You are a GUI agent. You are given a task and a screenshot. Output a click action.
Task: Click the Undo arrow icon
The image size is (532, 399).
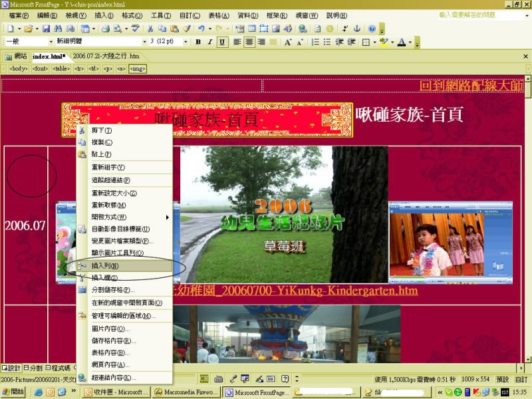[201, 29]
